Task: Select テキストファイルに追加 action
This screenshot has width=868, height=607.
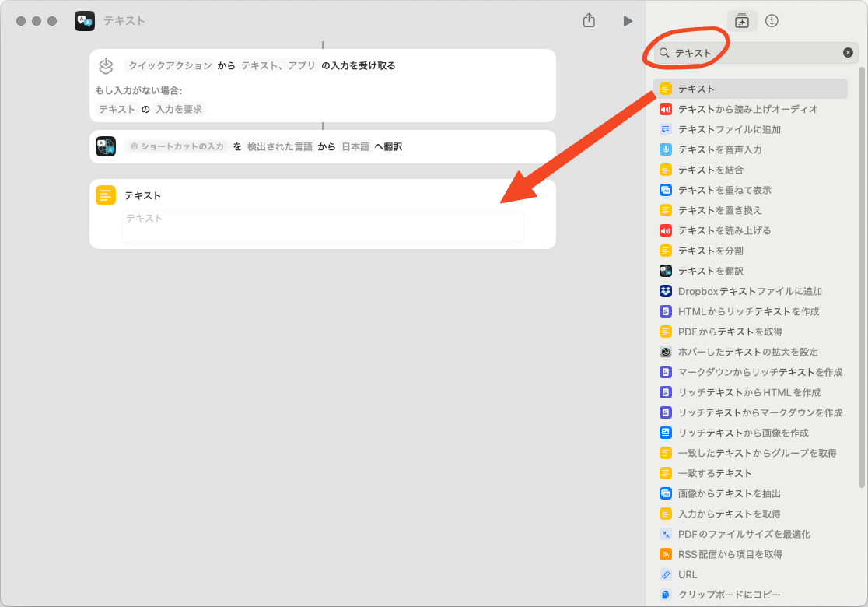Action: 750,129
